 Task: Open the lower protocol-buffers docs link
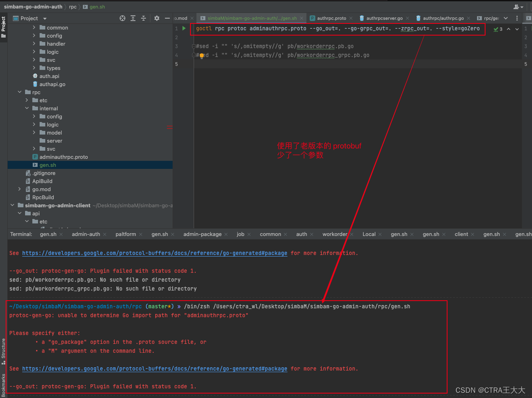[155, 369]
